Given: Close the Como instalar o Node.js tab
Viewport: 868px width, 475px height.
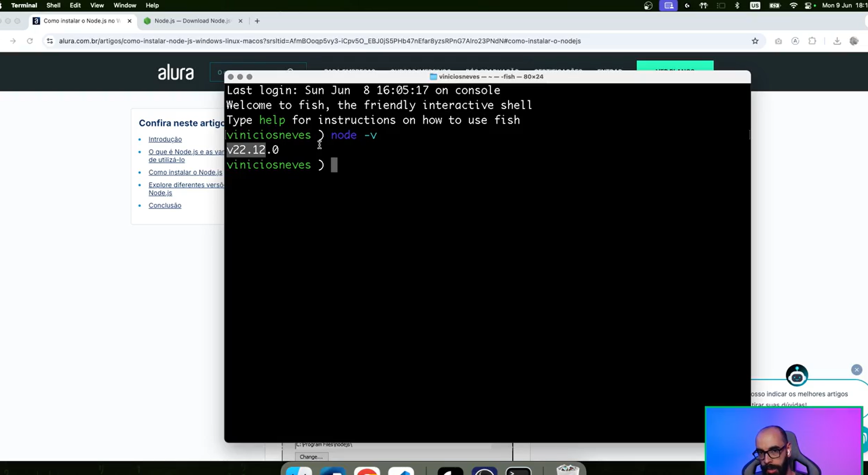Looking at the screenshot, I should click(x=130, y=21).
